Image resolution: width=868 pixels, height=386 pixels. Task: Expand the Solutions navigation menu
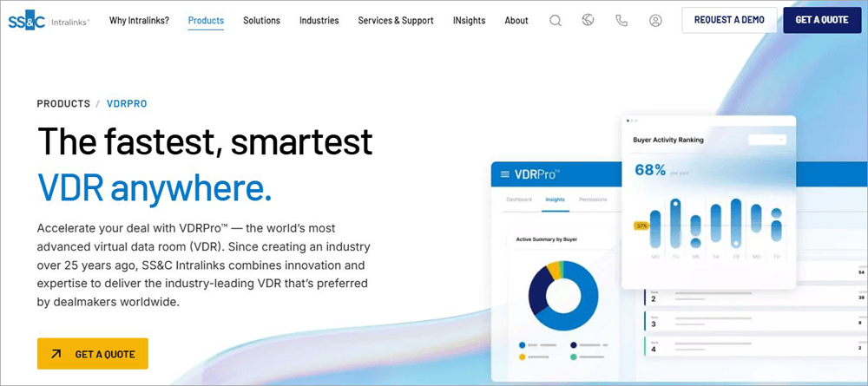[261, 20]
